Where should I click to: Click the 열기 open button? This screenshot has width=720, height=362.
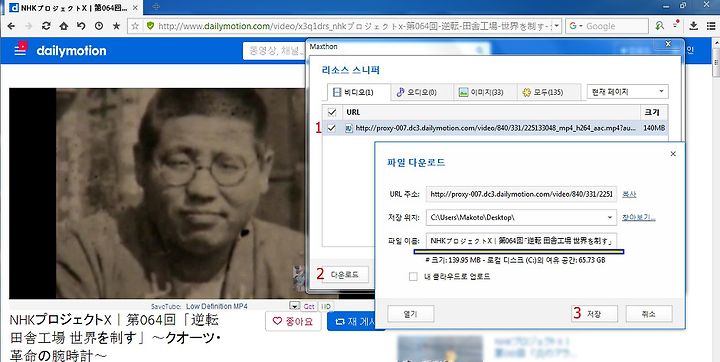click(x=411, y=314)
